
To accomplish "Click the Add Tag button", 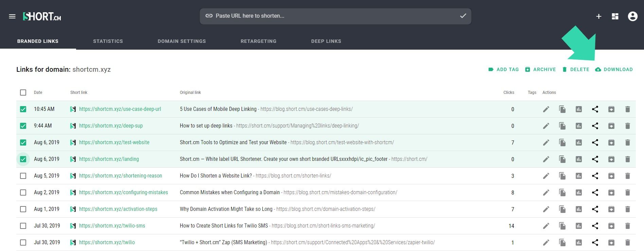I will coord(504,69).
